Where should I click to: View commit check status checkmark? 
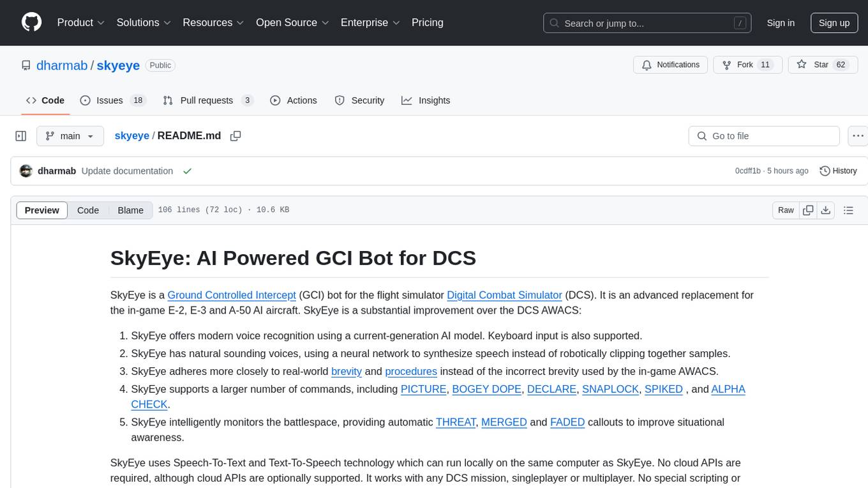click(187, 171)
